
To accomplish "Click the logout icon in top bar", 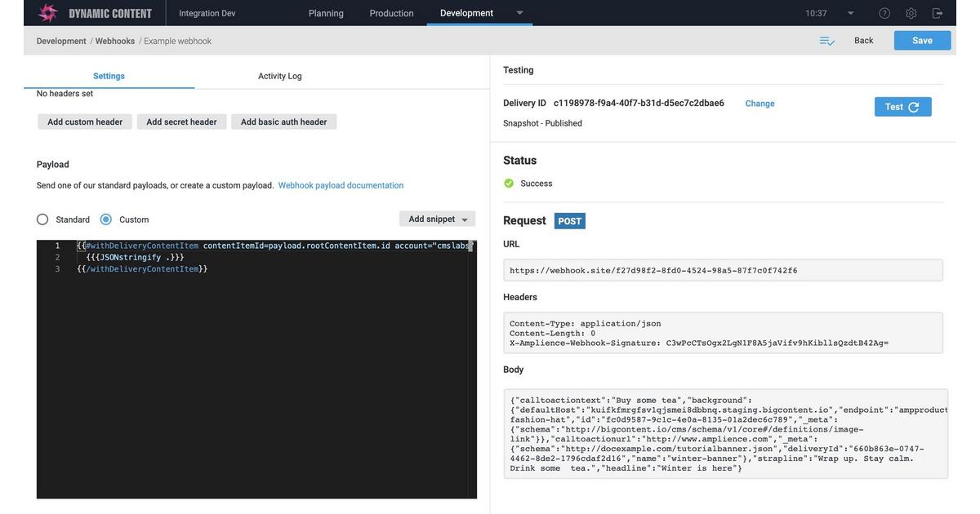I will (x=938, y=13).
